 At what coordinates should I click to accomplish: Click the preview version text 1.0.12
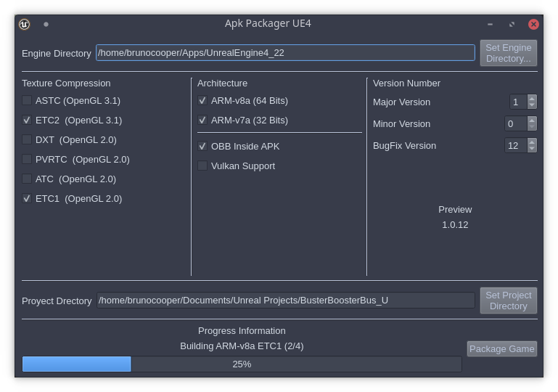pos(455,224)
